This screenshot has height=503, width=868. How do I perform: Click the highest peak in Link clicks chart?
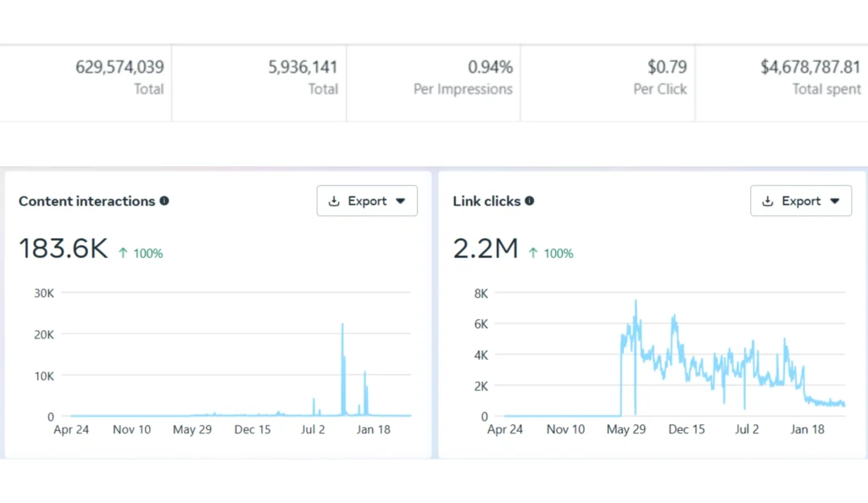[636, 301]
